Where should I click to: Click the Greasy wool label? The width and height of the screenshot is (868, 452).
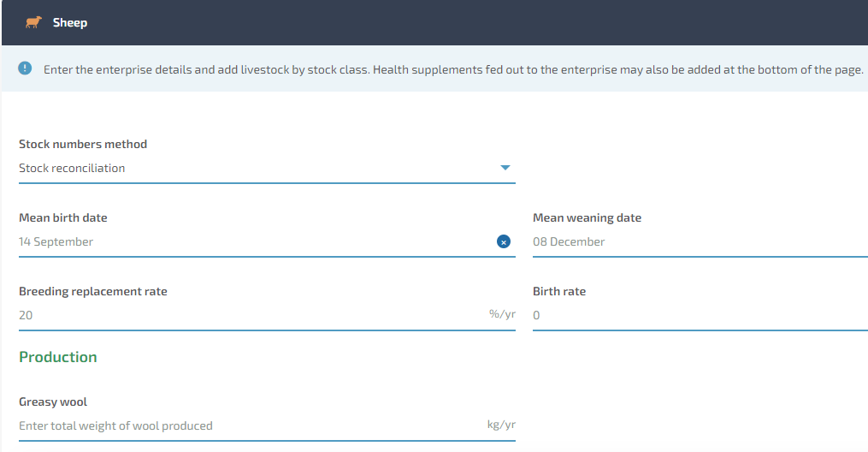click(52, 401)
